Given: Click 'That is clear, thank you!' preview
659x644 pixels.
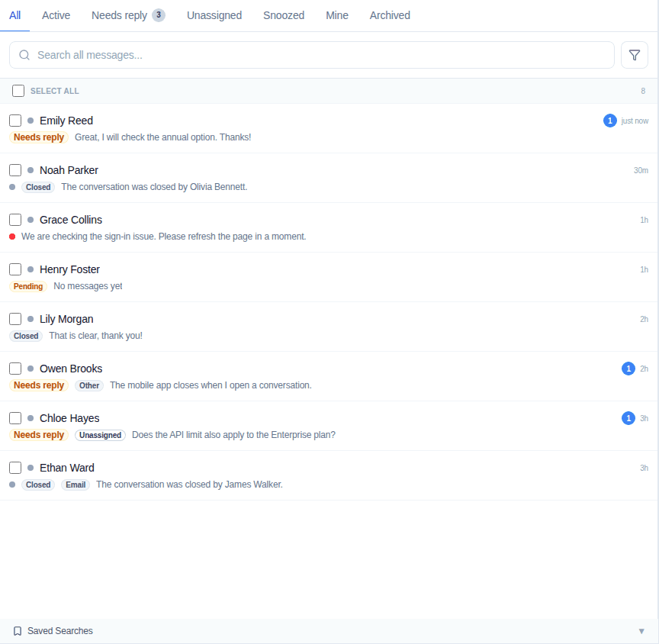Looking at the screenshot, I should coord(96,336).
